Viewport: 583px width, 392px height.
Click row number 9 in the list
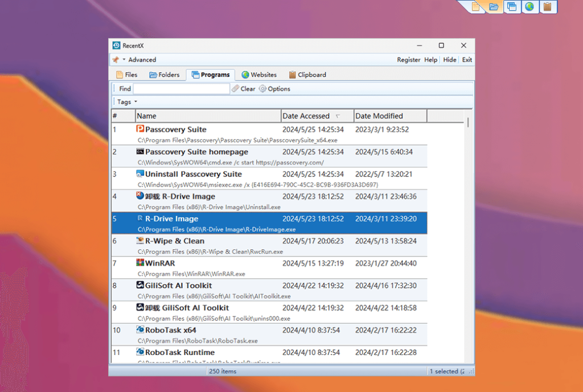(x=114, y=308)
